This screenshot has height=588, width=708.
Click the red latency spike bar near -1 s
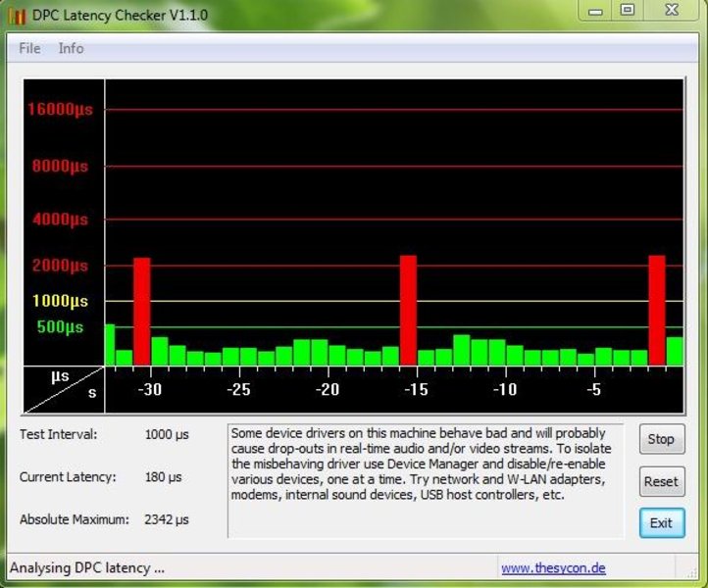657,310
